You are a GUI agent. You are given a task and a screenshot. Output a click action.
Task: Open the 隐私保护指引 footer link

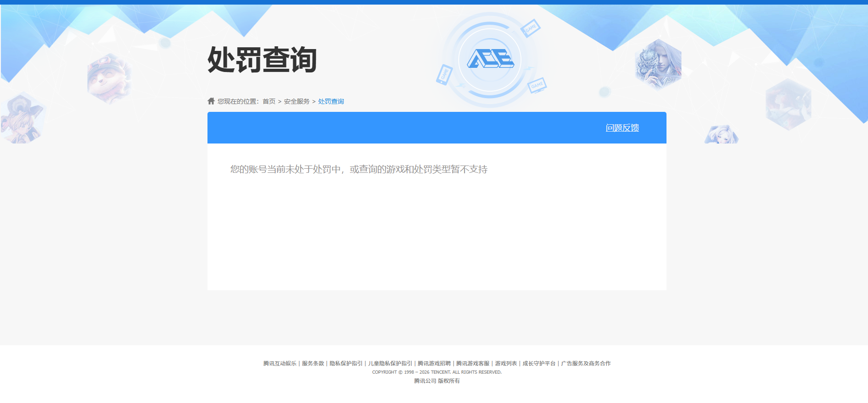pyautogui.click(x=346, y=364)
